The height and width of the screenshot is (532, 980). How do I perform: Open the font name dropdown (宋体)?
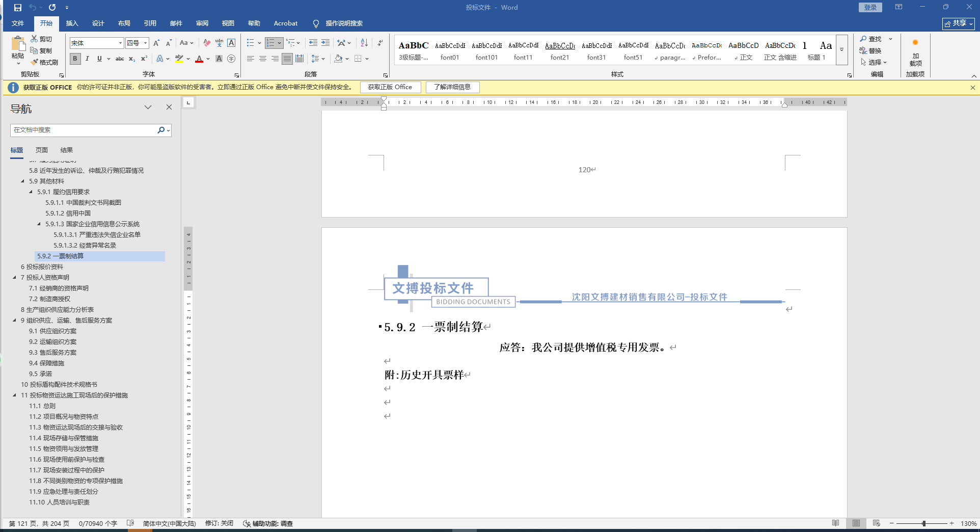(120, 43)
